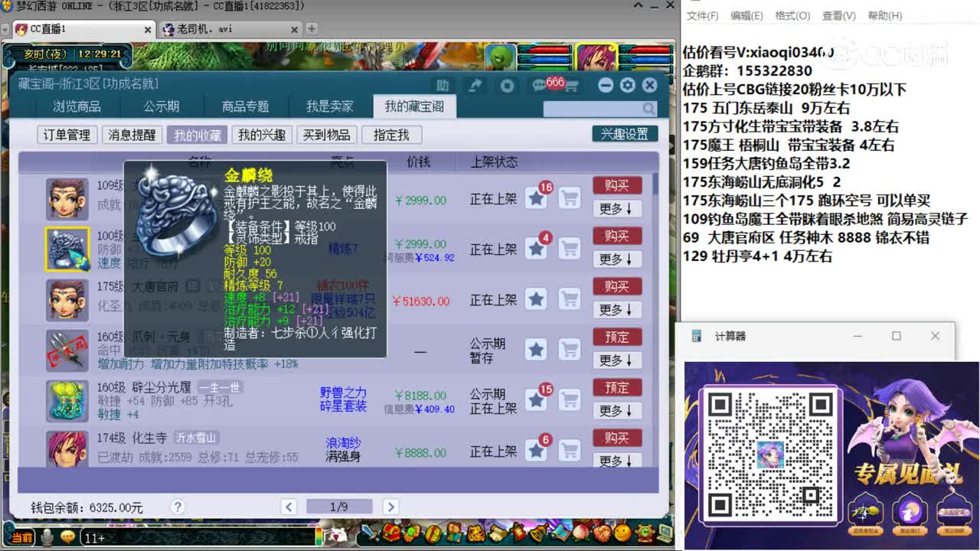The width and height of the screenshot is (980, 551).
Task: Toggle favorite star with badge 16
Action: 536,198
